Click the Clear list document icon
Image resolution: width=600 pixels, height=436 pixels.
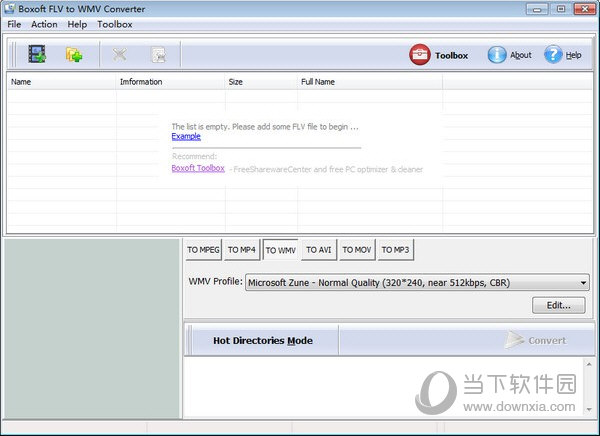coord(158,55)
